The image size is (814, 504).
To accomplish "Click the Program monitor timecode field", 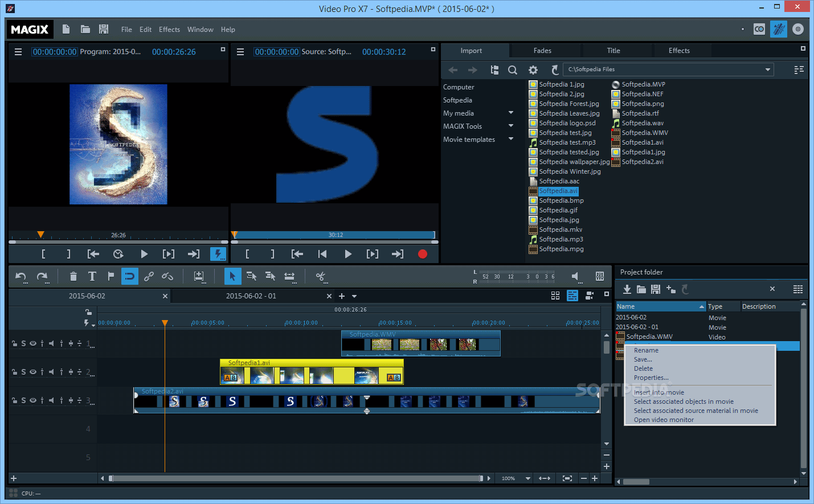I will click(55, 52).
